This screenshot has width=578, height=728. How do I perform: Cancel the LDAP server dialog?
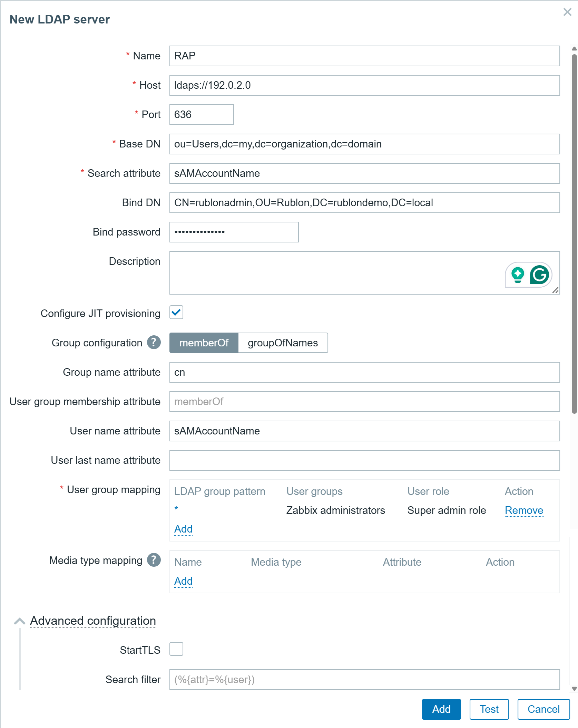click(x=543, y=709)
